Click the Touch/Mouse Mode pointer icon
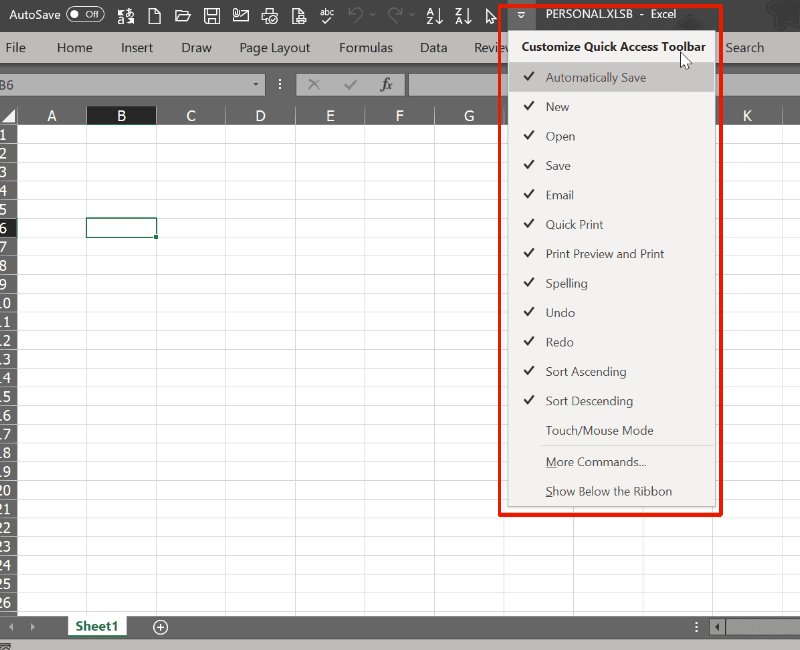800x650 pixels. [491, 16]
